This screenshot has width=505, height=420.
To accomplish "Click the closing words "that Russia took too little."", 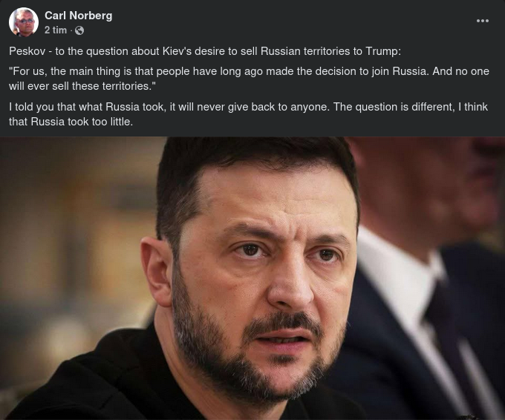I will click(x=71, y=122).
